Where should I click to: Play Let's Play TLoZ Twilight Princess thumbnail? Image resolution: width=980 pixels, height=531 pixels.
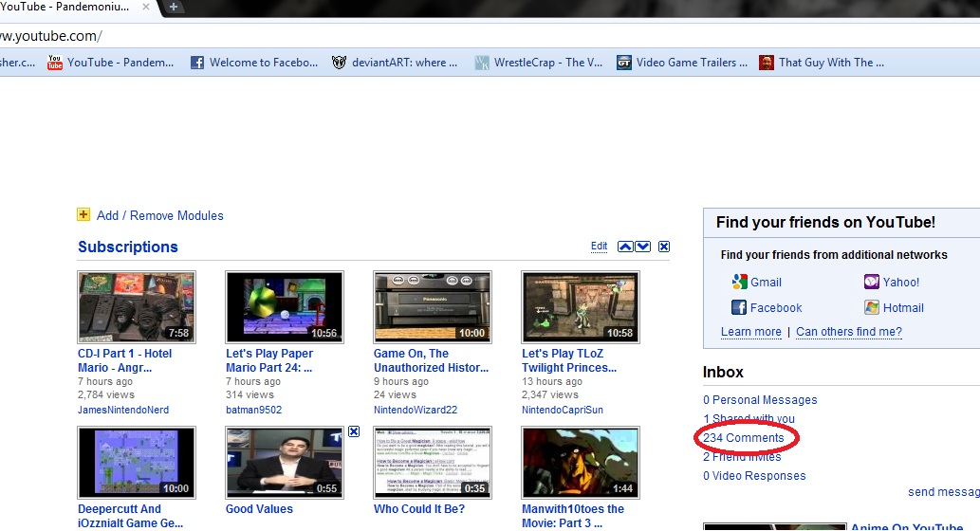(581, 306)
